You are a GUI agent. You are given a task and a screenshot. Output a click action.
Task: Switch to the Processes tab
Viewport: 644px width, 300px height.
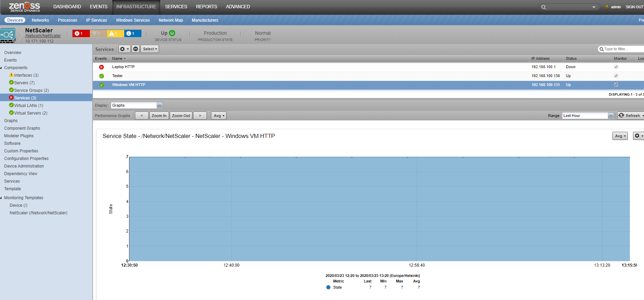pyautogui.click(x=67, y=20)
